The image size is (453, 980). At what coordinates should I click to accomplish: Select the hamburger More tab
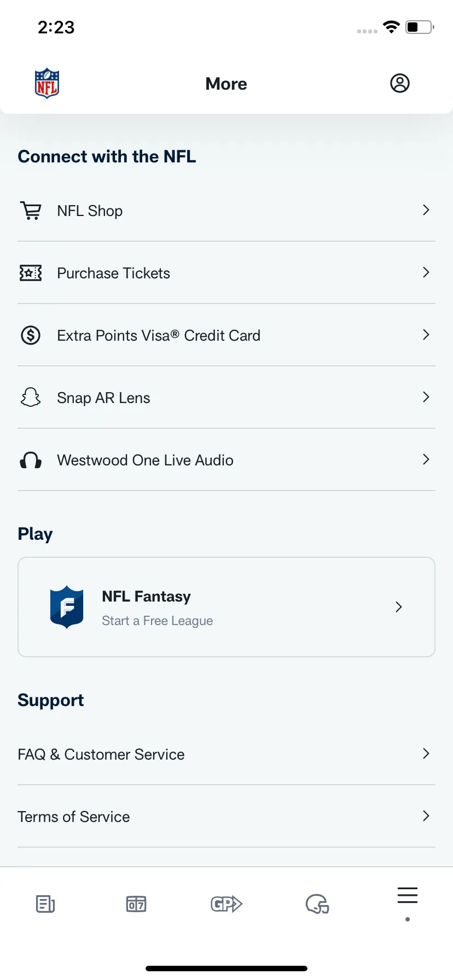click(x=408, y=896)
